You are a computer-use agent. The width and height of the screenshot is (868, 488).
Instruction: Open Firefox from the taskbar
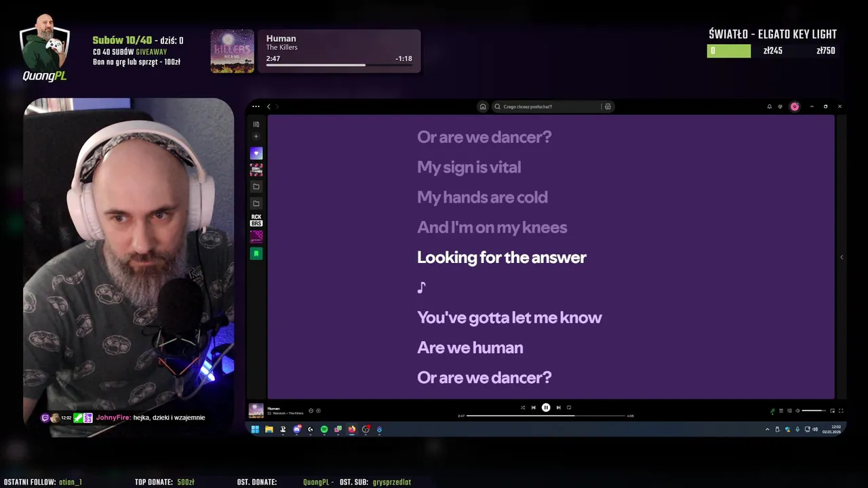point(352,429)
